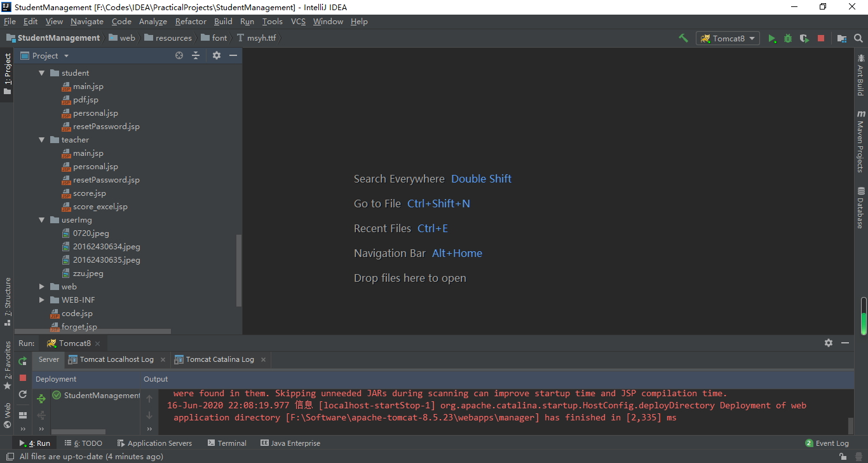This screenshot has height=463, width=868.
Task: Select score_excel.jsp under teacher
Action: coord(94,207)
